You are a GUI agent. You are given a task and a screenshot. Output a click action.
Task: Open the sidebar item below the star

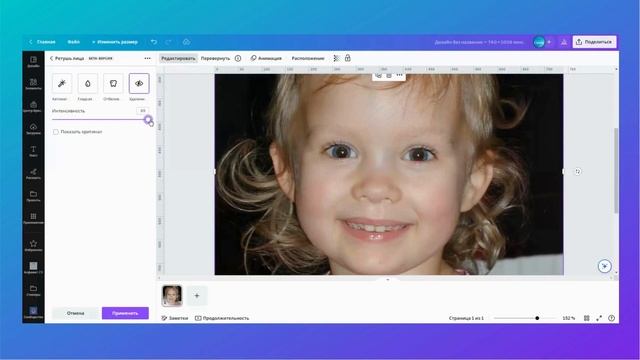click(33, 268)
